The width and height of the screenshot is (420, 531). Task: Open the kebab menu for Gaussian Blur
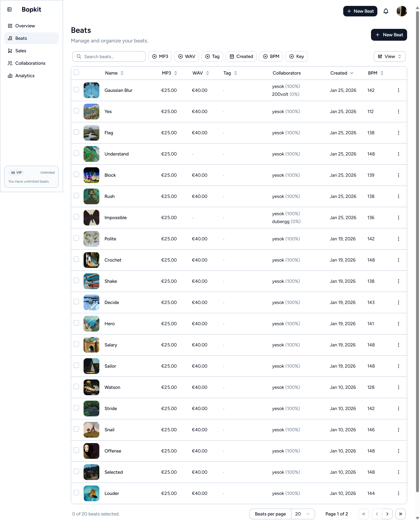[399, 90]
